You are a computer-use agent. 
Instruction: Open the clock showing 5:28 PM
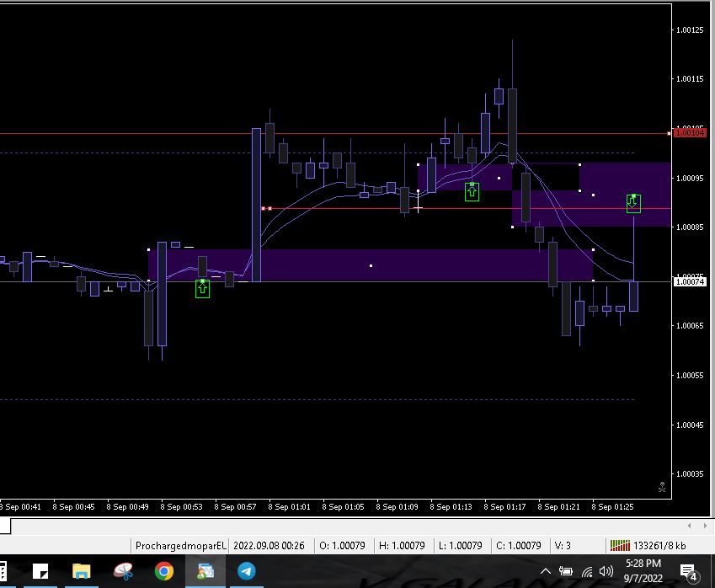643,570
